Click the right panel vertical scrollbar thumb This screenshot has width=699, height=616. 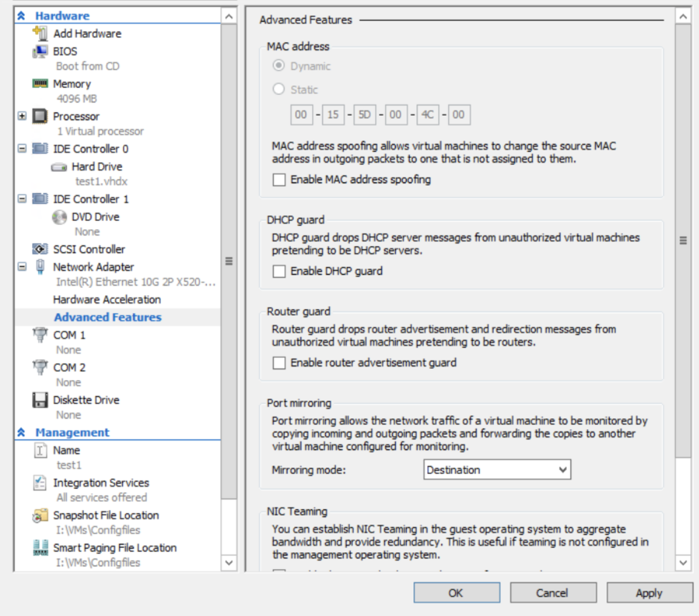pyautogui.click(x=683, y=241)
